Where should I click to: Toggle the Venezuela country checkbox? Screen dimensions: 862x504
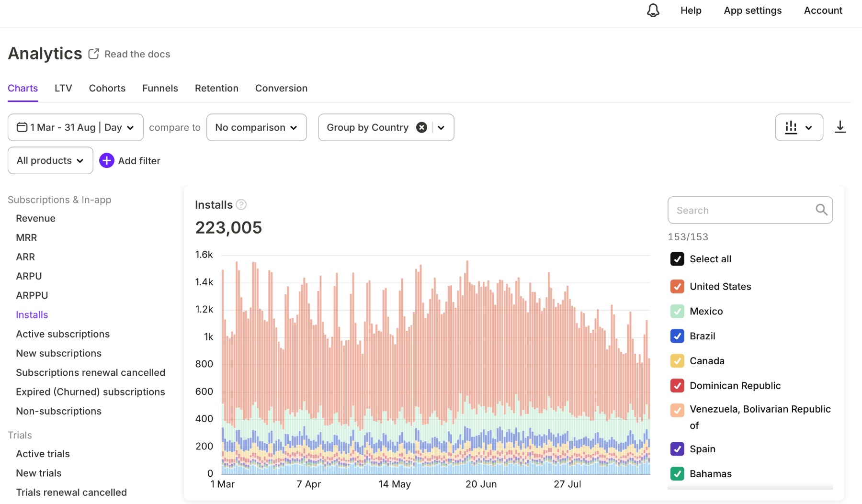(677, 410)
